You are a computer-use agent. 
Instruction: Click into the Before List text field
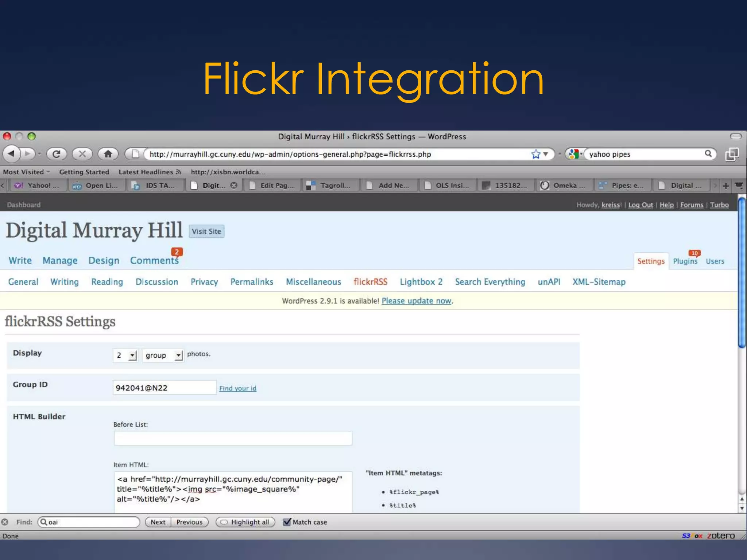pos(233,438)
